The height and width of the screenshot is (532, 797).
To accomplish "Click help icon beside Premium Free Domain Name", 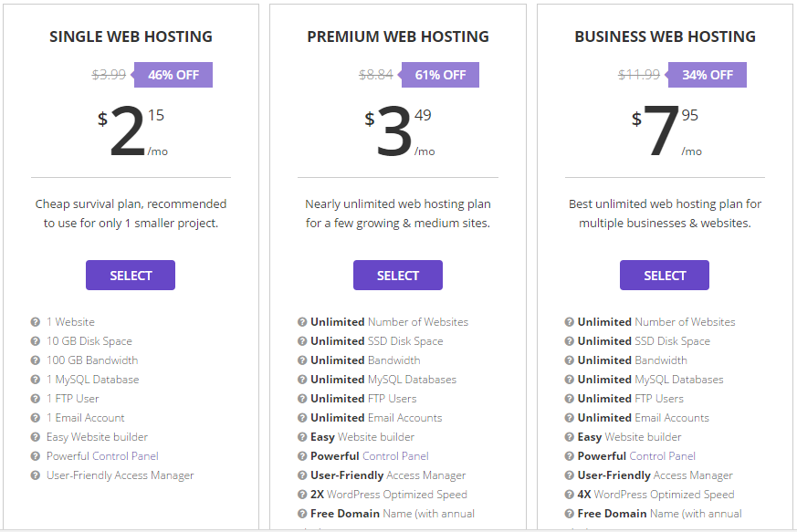I will (302, 514).
